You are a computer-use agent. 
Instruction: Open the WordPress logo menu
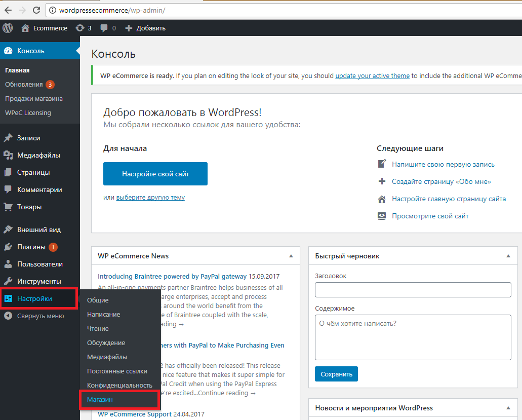pos(8,28)
